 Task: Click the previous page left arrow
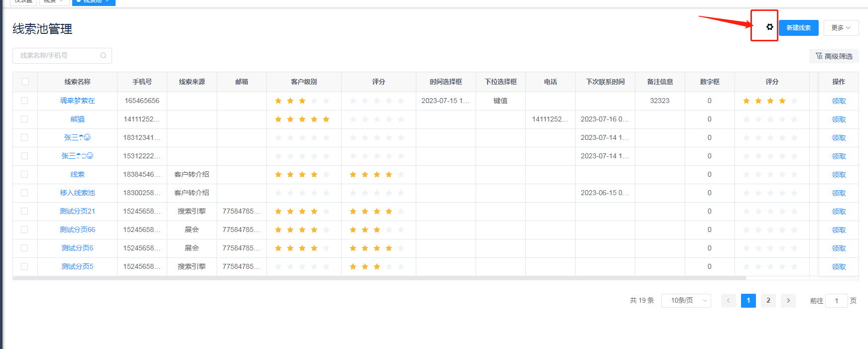click(728, 301)
